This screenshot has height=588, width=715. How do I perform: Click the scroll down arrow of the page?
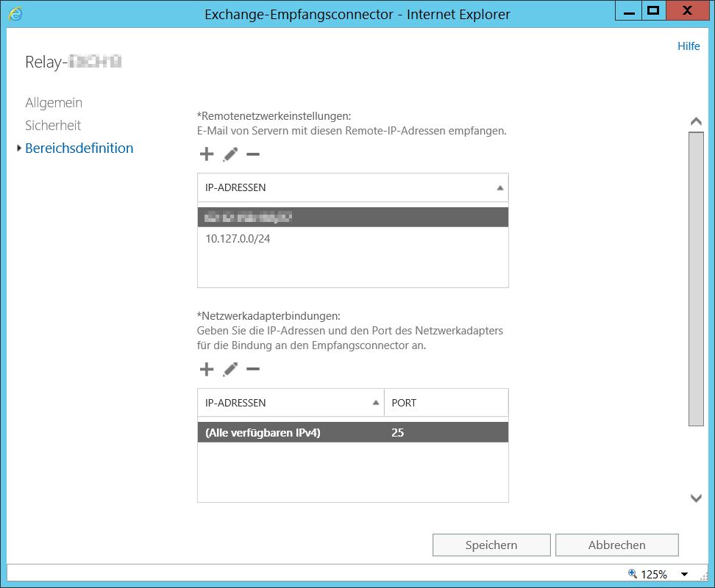(x=696, y=498)
